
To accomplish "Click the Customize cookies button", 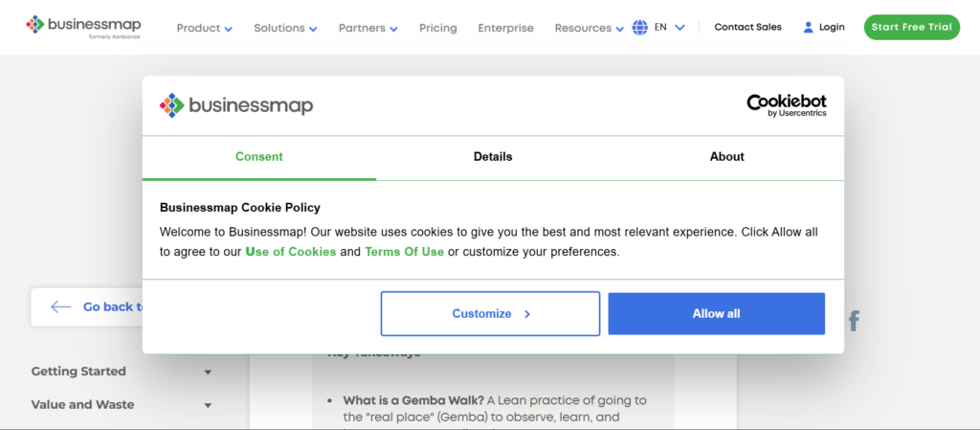I will coord(490,313).
